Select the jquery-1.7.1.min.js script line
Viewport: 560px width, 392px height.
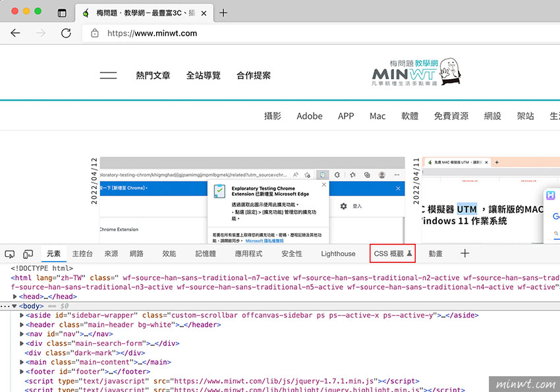[222, 381]
